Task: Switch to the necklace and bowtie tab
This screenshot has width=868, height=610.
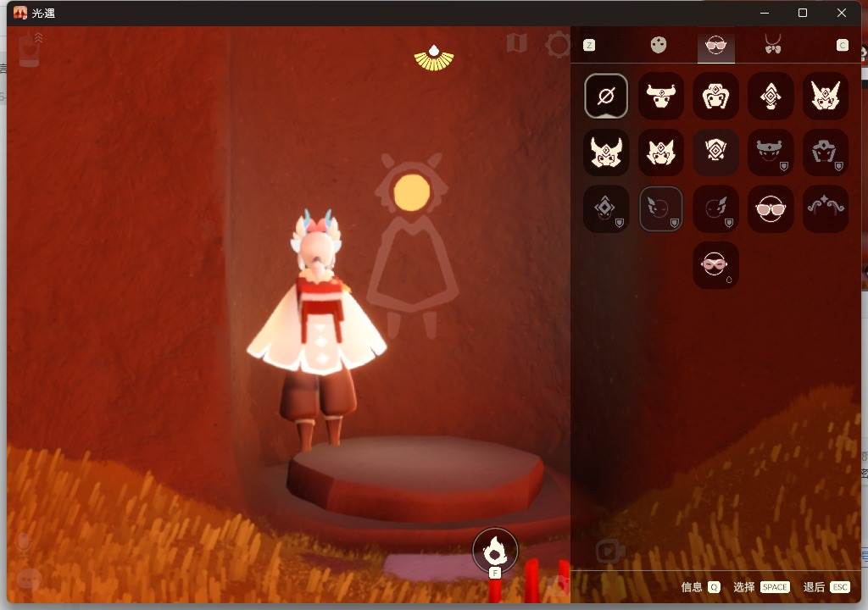Action: pos(773,44)
